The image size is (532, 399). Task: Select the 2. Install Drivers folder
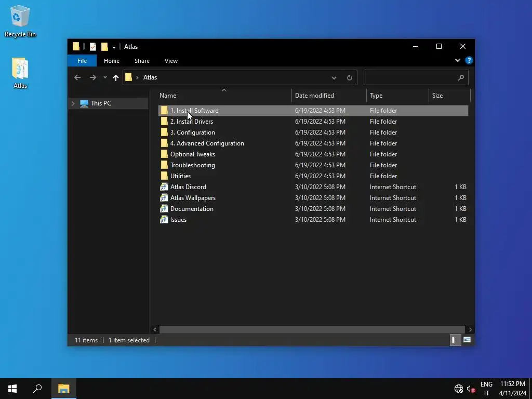313,122
